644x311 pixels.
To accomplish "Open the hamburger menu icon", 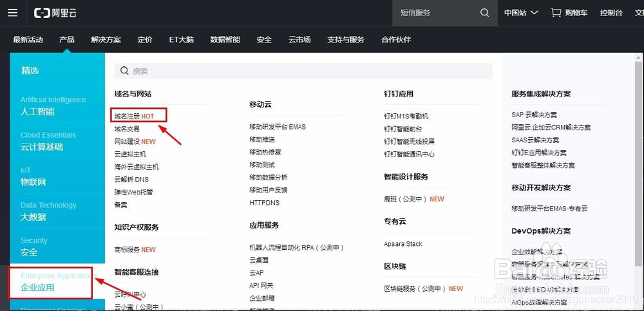I will pos(13,13).
